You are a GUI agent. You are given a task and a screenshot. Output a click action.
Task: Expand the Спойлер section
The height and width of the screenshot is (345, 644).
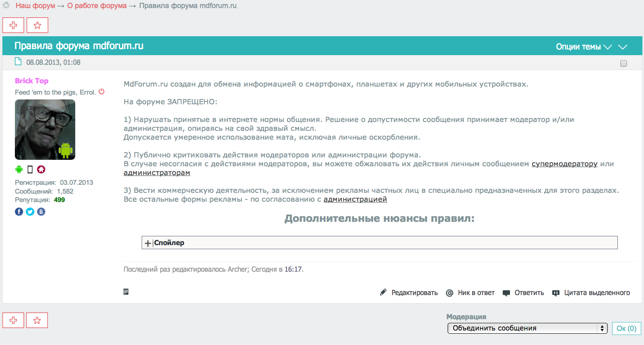coord(148,243)
